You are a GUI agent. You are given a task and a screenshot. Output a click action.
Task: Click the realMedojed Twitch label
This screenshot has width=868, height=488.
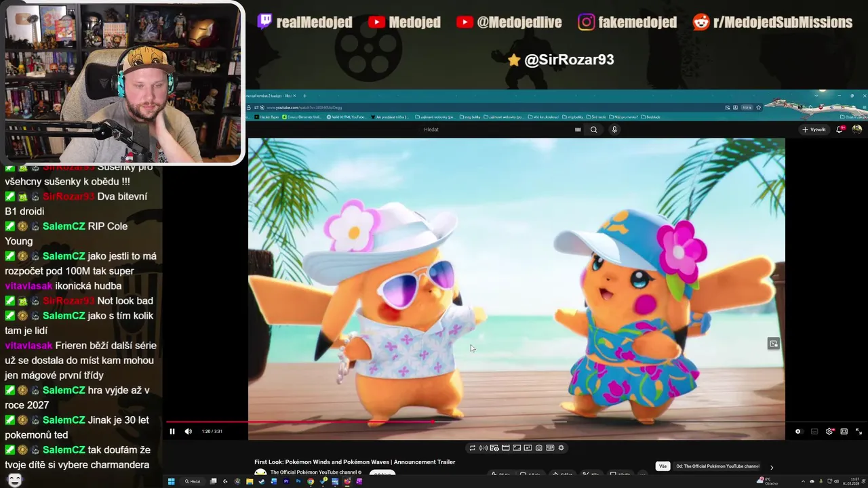[x=305, y=22]
